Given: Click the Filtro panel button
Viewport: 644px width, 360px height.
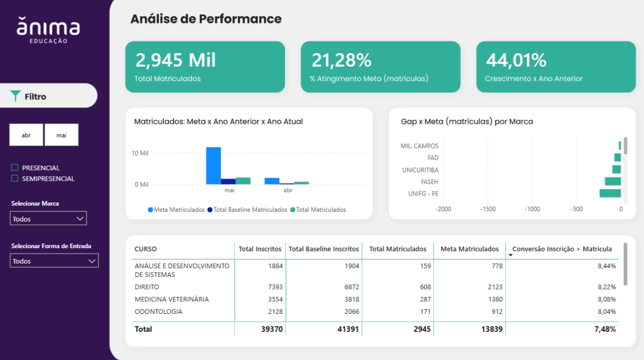Looking at the screenshot, I should pyautogui.click(x=48, y=96).
